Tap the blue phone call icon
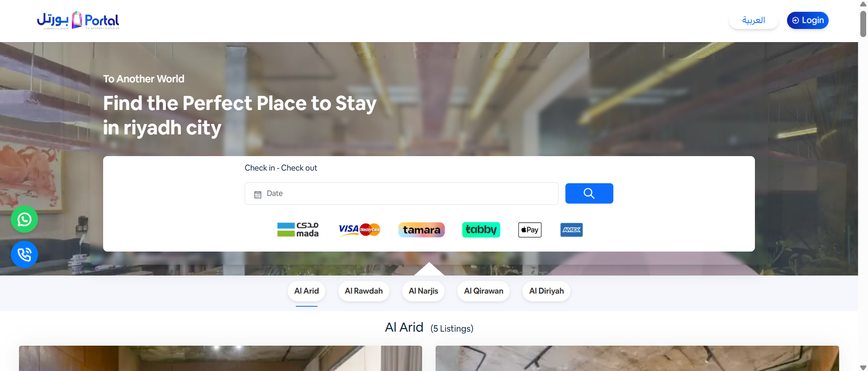 (x=24, y=254)
